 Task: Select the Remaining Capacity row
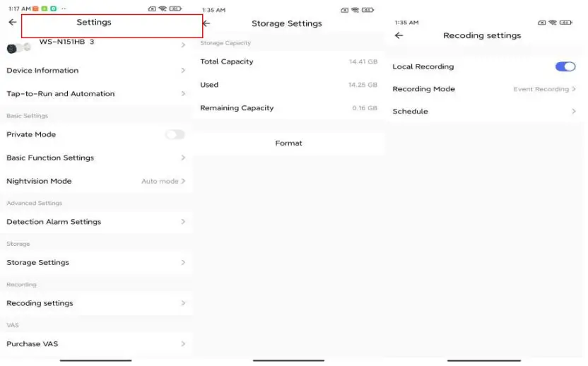tap(288, 108)
